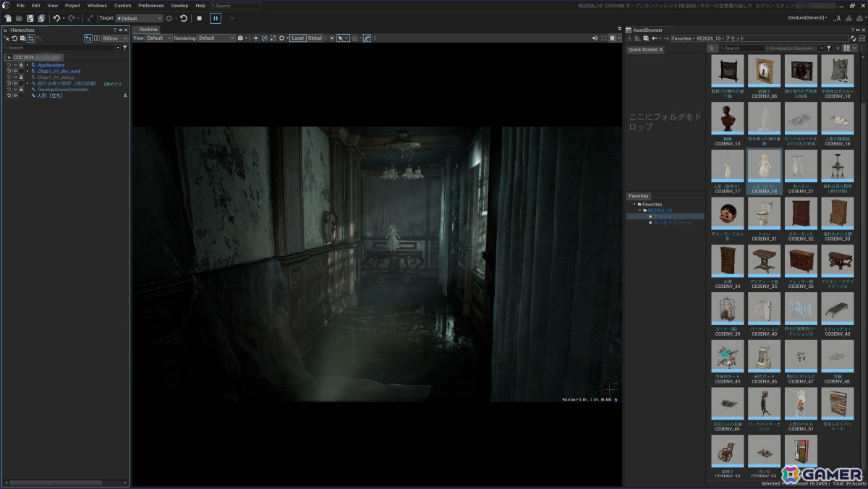Select Local coordinate mode

[298, 38]
